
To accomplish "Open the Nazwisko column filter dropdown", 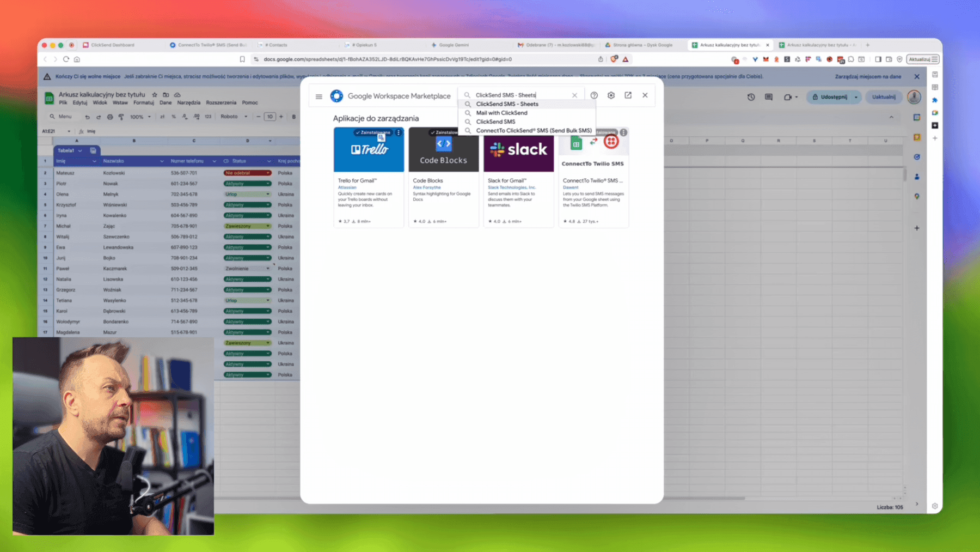I will pos(162,161).
